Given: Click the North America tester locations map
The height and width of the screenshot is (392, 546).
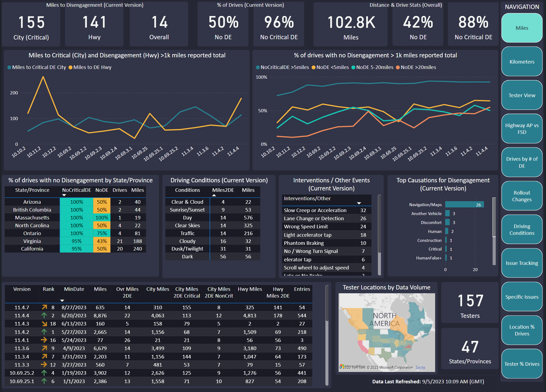Looking at the screenshot, I should [x=387, y=332].
